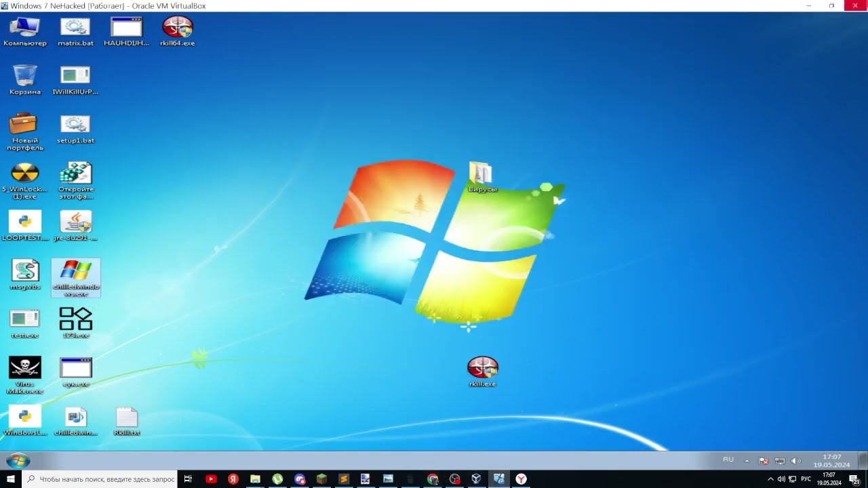Select the Новый портфель briefcase icon

click(25, 132)
